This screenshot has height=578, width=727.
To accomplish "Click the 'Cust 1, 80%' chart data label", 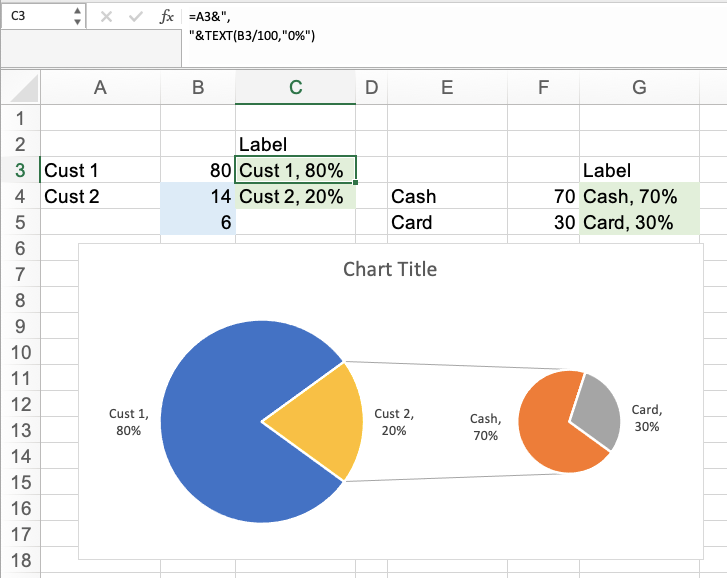I will tap(128, 422).
